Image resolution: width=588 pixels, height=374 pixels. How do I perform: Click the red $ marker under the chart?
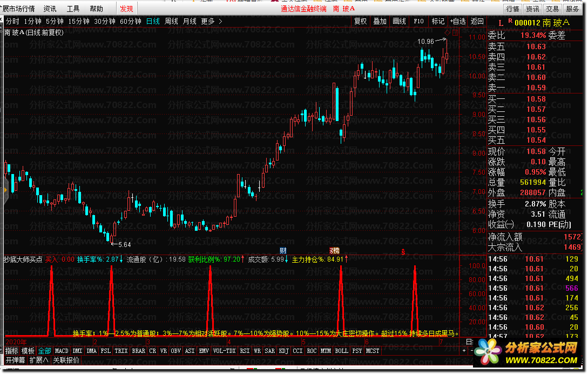point(403,252)
